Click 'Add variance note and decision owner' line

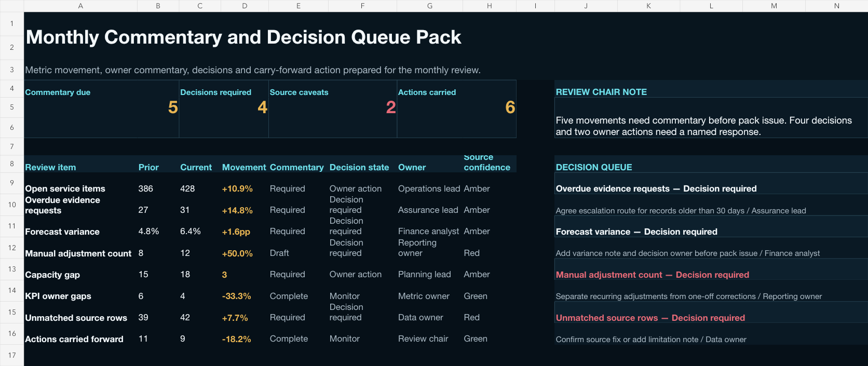pyautogui.click(x=688, y=253)
